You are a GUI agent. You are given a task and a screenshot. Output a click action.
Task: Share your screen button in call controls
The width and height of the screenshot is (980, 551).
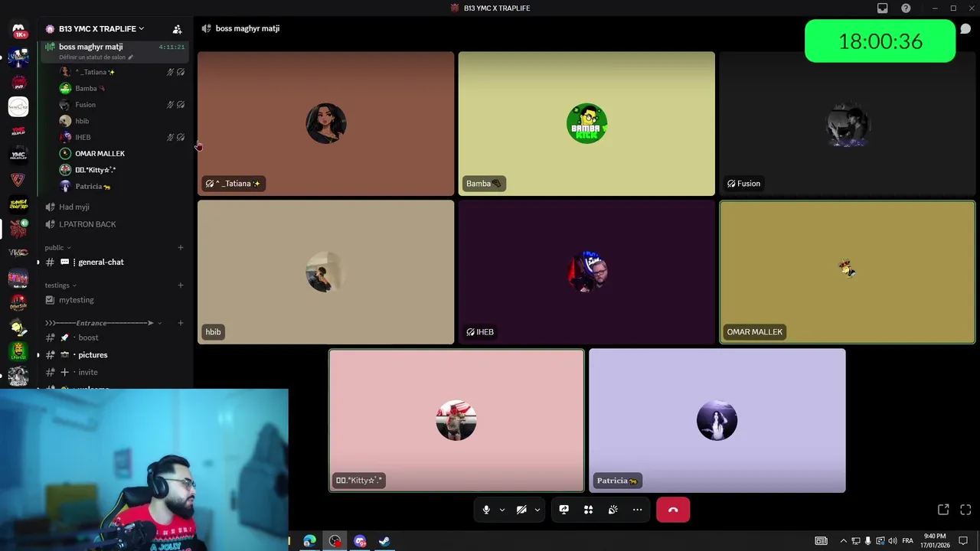[x=564, y=510]
